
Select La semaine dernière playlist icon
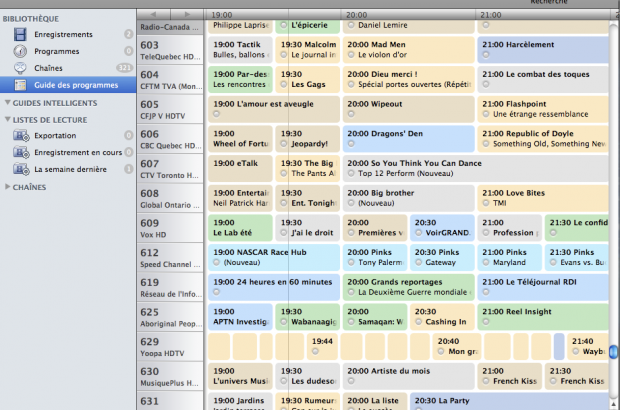20,169
